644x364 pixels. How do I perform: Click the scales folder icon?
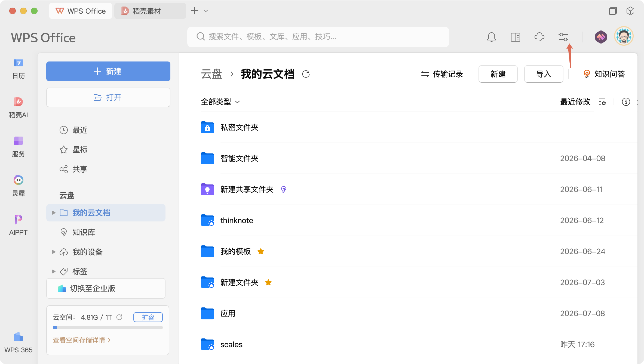pyautogui.click(x=207, y=344)
